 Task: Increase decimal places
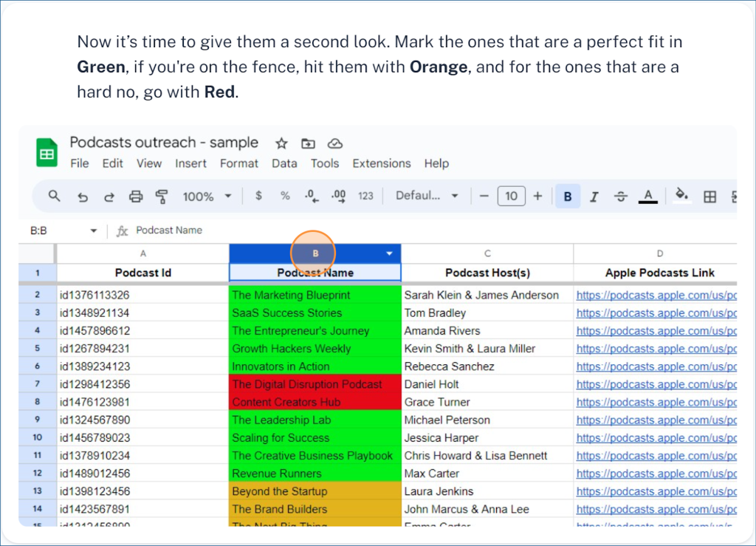click(x=338, y=196)
